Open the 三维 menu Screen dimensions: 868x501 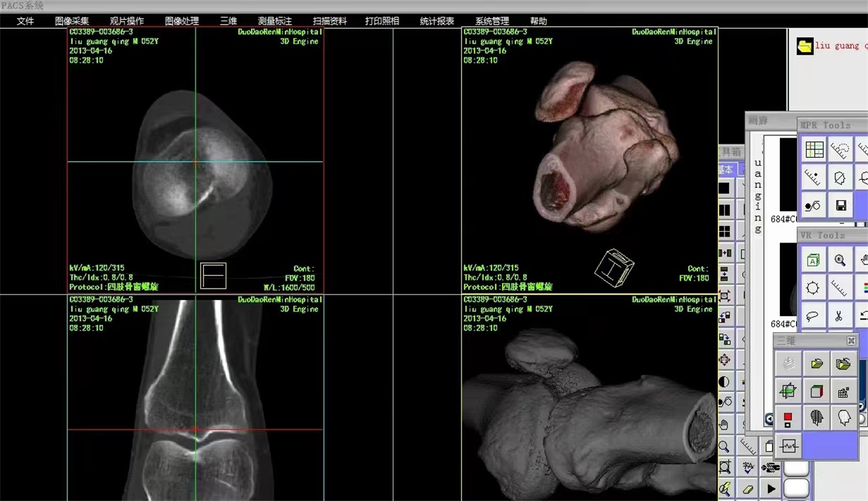click(x=228, y=21)
